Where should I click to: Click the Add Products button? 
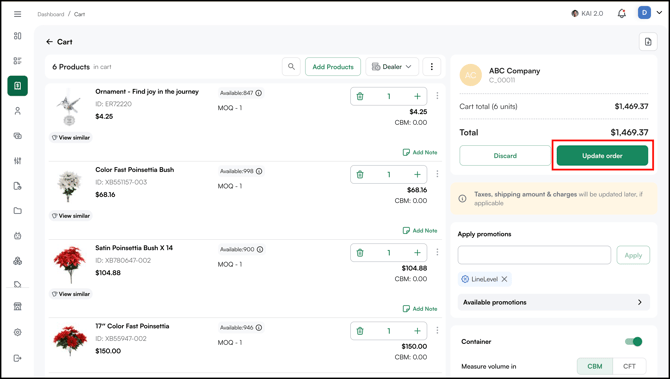(333, 67)
